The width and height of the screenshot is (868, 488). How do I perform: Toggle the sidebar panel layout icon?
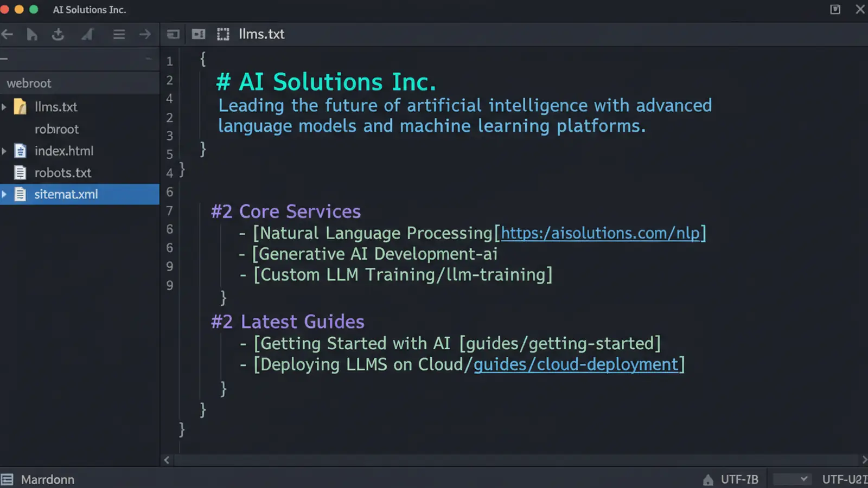pos(173,35)
